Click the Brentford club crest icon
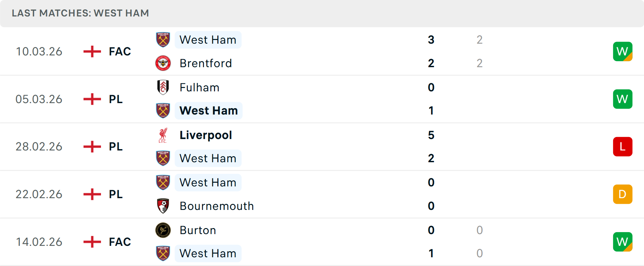The width and height of the screenshot is (644, 266). tap(163, 63)
